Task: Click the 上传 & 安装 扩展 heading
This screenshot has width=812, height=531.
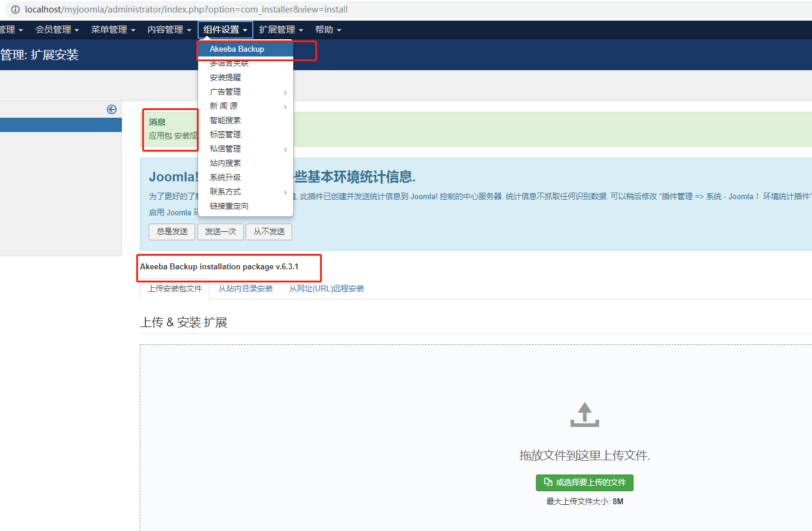Action: pyautogui.click(x=184, y=322)
